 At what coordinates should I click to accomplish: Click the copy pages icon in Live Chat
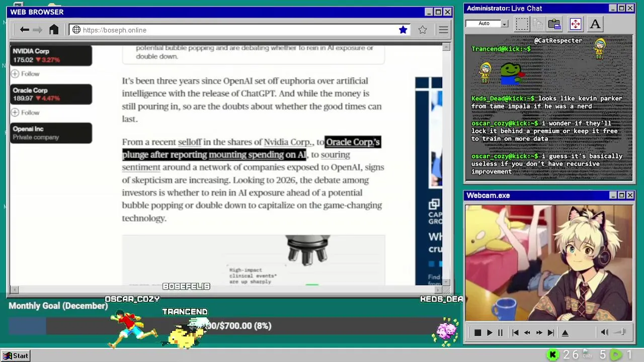(x=538, y=24)
